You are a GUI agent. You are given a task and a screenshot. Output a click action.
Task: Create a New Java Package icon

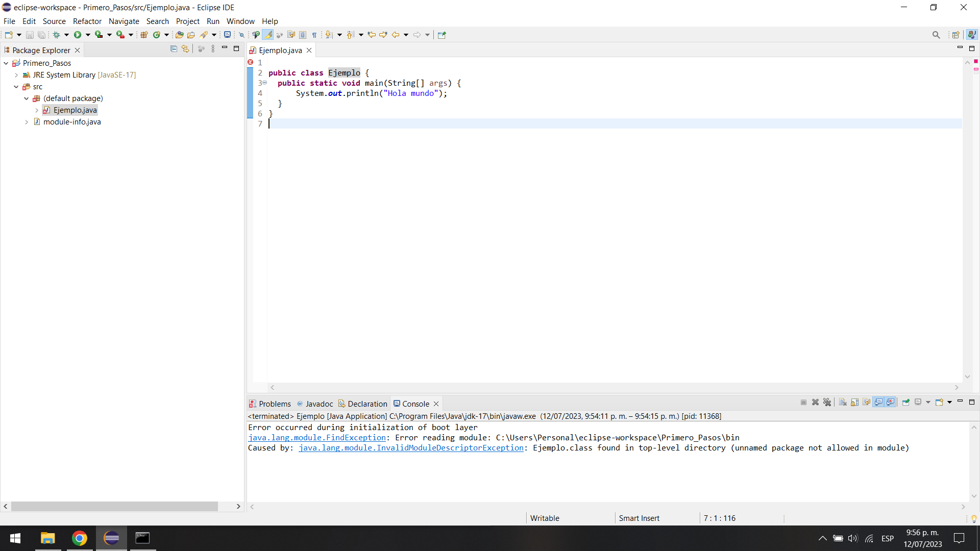[144, 35]
